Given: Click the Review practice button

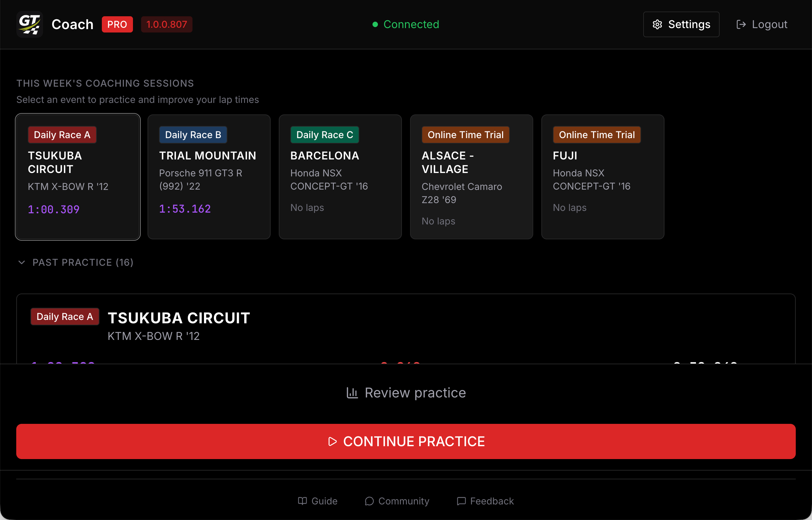Looking at the screenshot, I should tap(406, 393).
